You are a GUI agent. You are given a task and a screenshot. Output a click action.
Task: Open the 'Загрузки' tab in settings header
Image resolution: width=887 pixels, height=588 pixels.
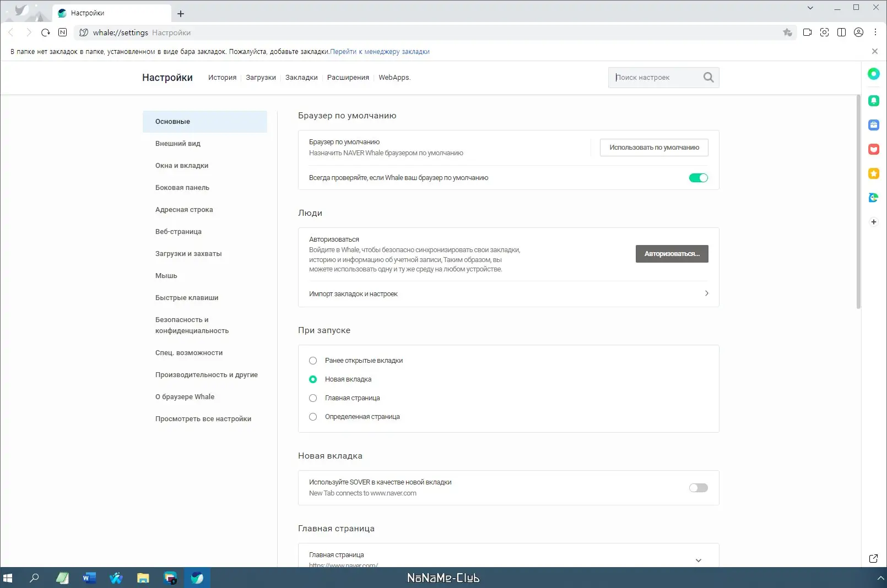(261, 77)
